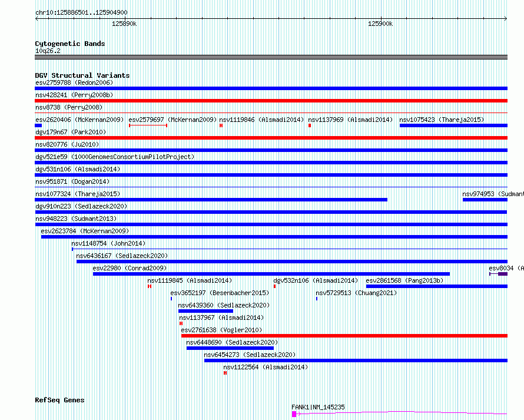Click the esv2620406 (McKernan2009) label
Image resolution: width=524 pixels, height=420 pixels.
[79, 120]
